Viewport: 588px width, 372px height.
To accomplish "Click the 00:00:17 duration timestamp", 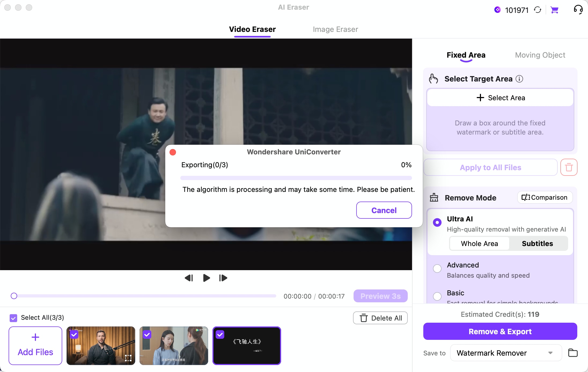I will tap(331, 296).
